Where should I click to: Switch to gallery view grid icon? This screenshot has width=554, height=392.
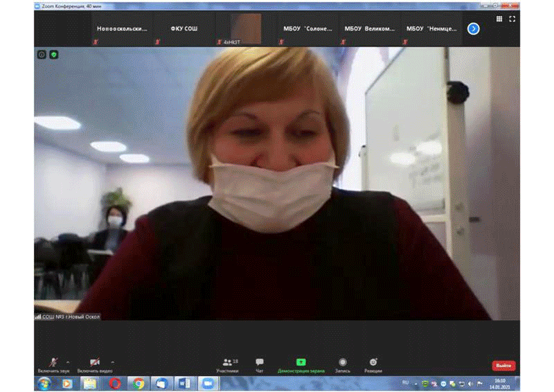(x=499, y=19)
